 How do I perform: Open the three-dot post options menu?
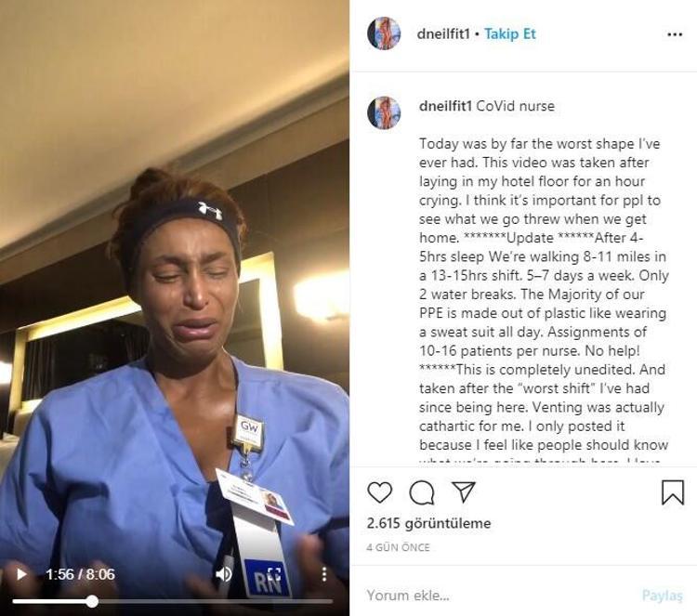coord(675,34)
